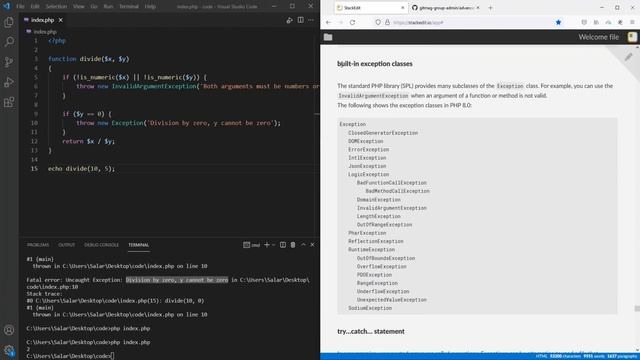Click the 'return $x / $y;' line
Image resolution: width=640 pixels, height=360 pixels.
tap(89, 141)
